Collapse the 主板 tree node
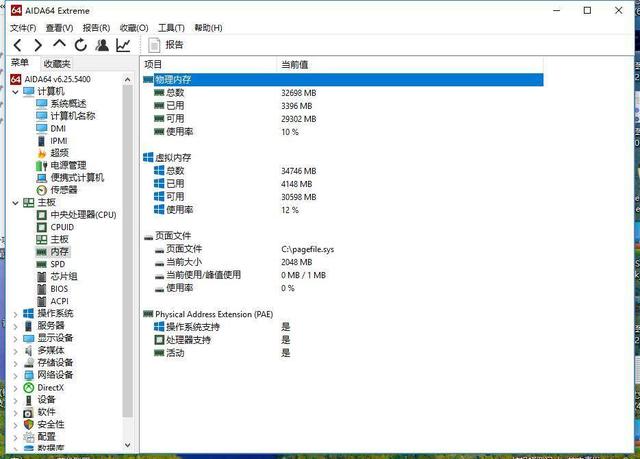 point(15,203)
